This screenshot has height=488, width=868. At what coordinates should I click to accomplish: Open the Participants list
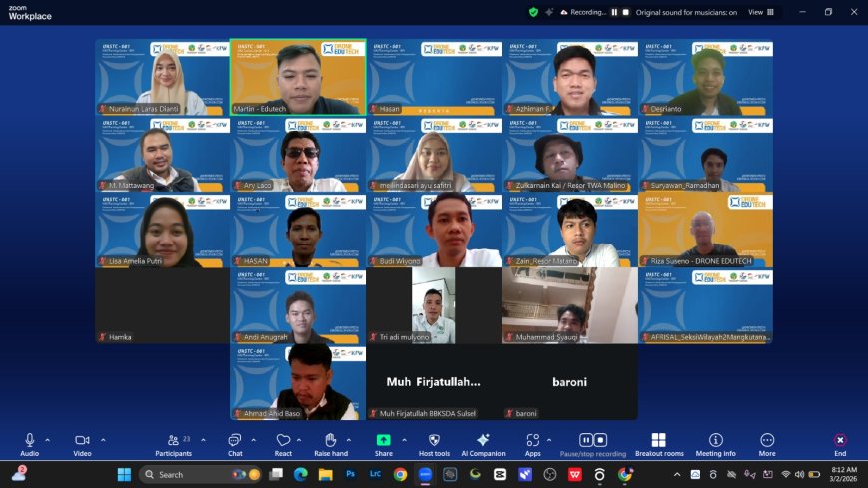[172, 441]
